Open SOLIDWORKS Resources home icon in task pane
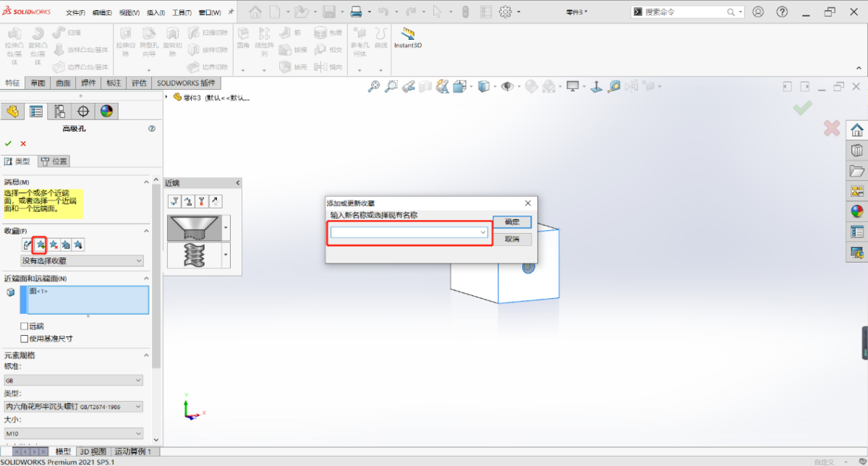The width and height of the screenshot is (868, 466). [857, 130]
